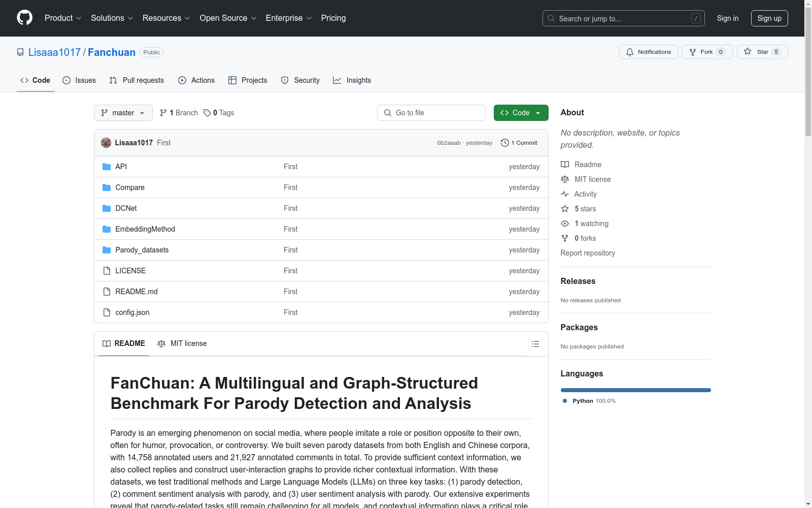Click the scale icon beside MIT license
Image resolution: width=812 pixels, height=508 pixels.
pos(565,179)
